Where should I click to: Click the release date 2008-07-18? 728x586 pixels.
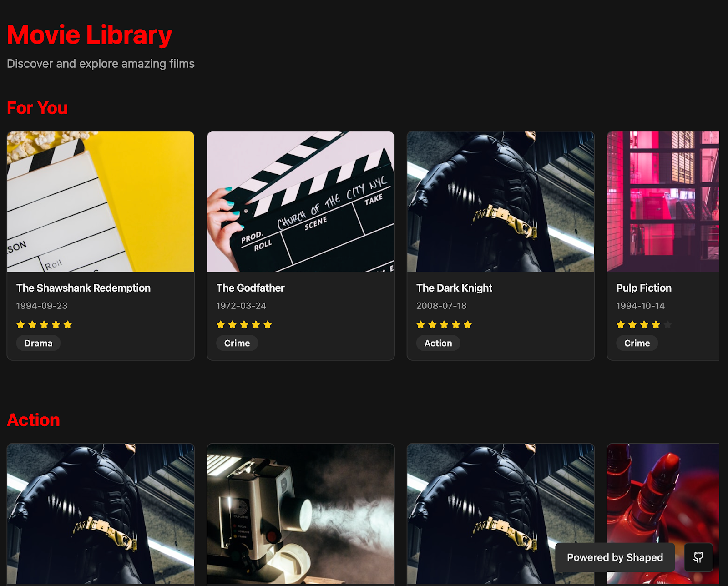click(x=441, y=306)
